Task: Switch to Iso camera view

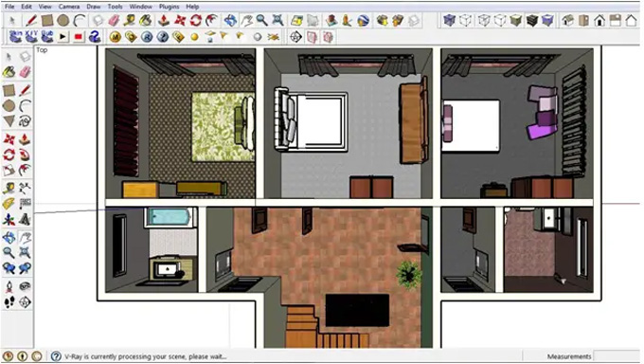Action: [x=568, y=20]
